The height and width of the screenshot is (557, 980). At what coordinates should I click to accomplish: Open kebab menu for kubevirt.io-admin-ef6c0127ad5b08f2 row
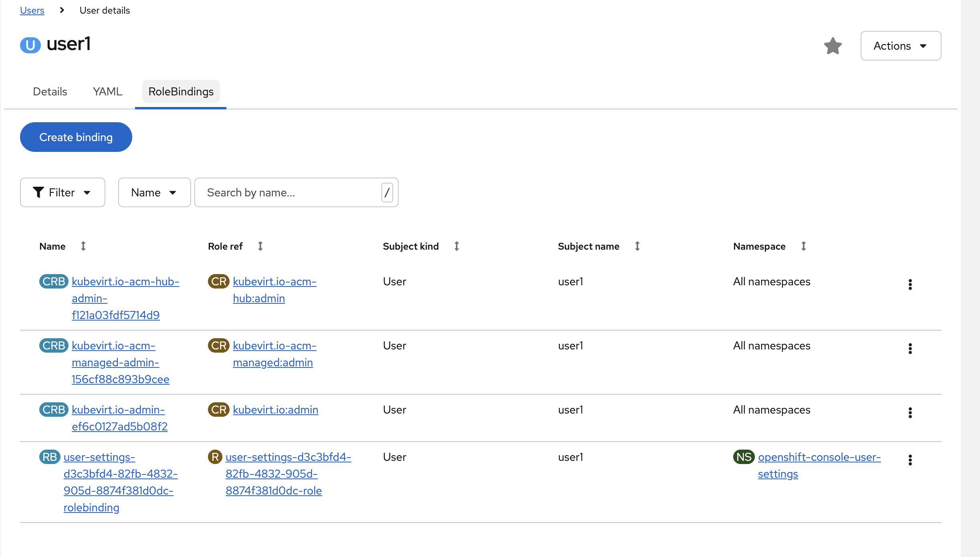910,413
